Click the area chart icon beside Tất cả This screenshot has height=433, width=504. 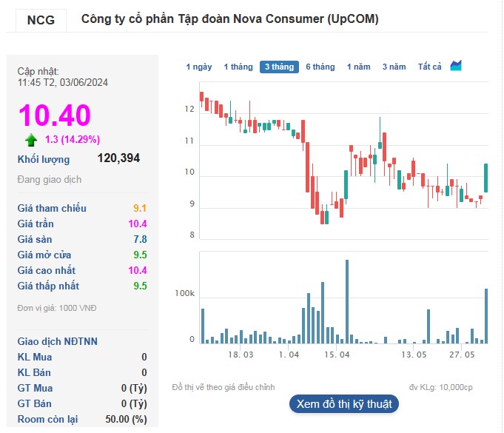[456, 66]
